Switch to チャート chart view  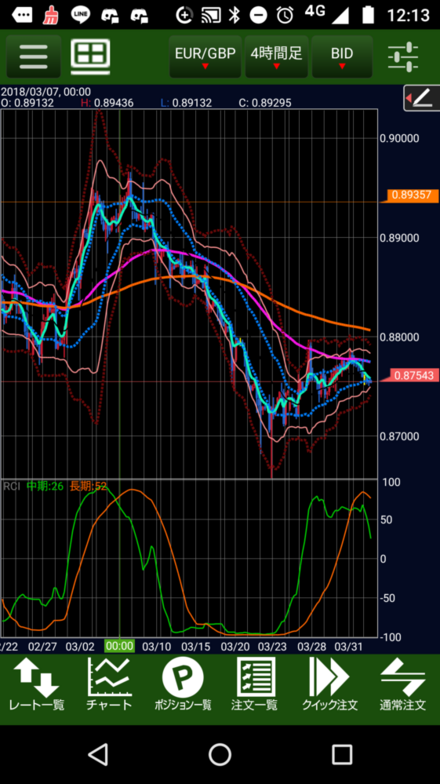click(x=110, y=685)
